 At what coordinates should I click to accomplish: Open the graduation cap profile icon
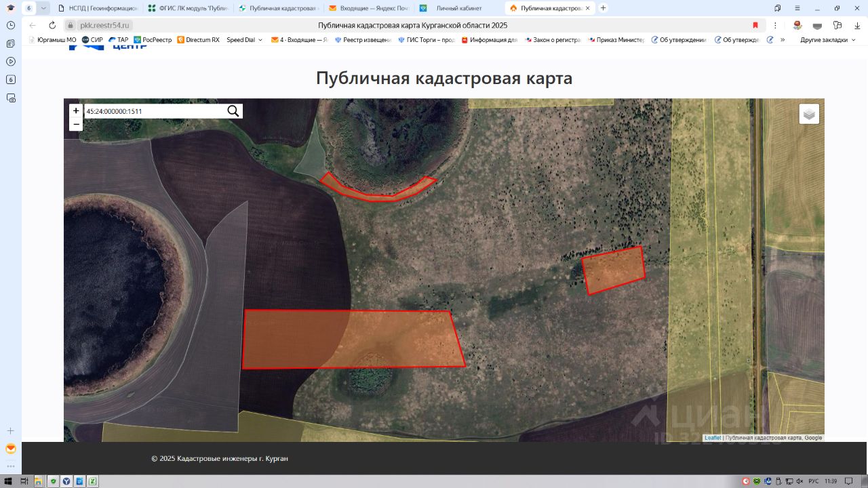coord(11,8)
